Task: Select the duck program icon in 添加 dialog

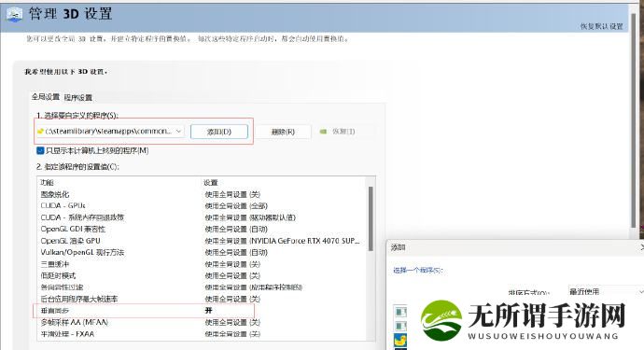Action: (x=400, y=340)
